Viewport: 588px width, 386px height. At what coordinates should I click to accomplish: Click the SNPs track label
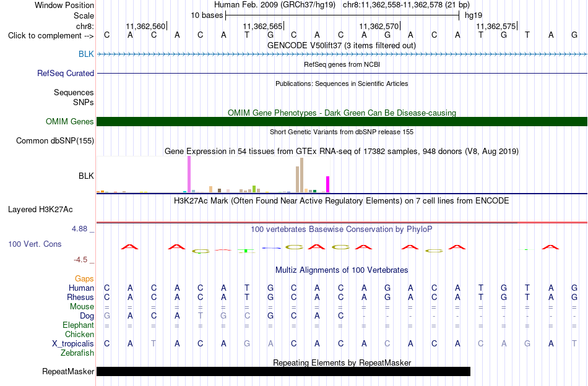[84, 102]
